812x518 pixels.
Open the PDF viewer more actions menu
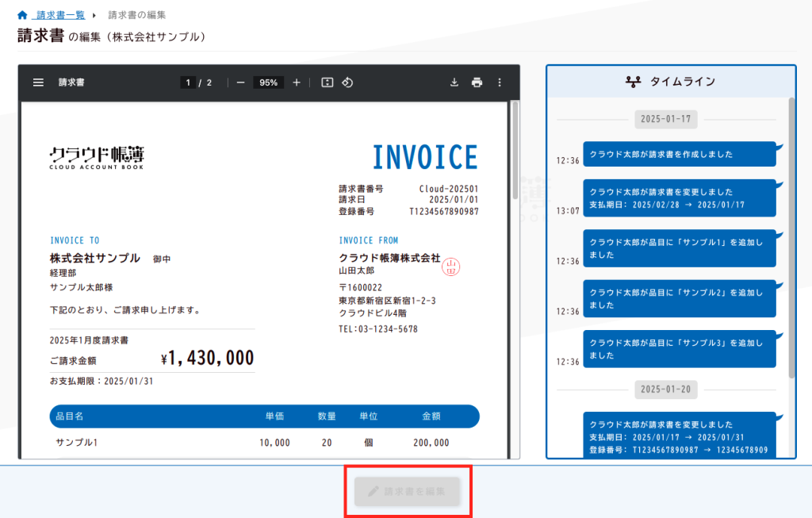[500, 82]
